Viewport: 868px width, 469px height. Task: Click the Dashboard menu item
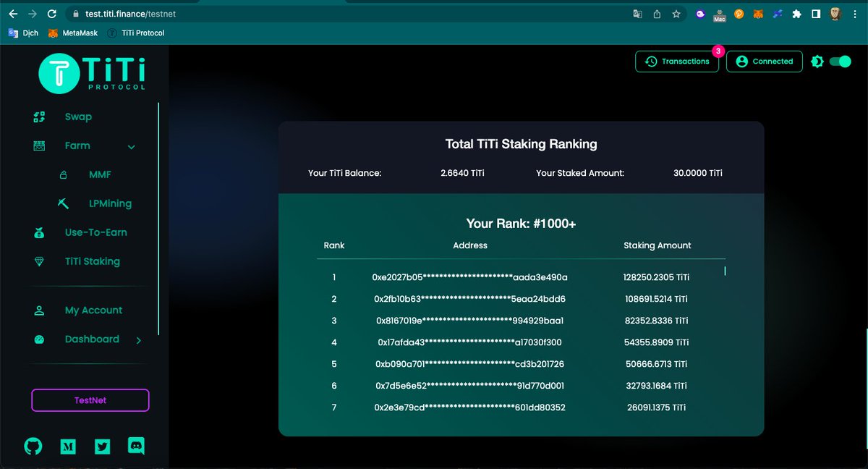pyautogui.click(x=92, y=339)
